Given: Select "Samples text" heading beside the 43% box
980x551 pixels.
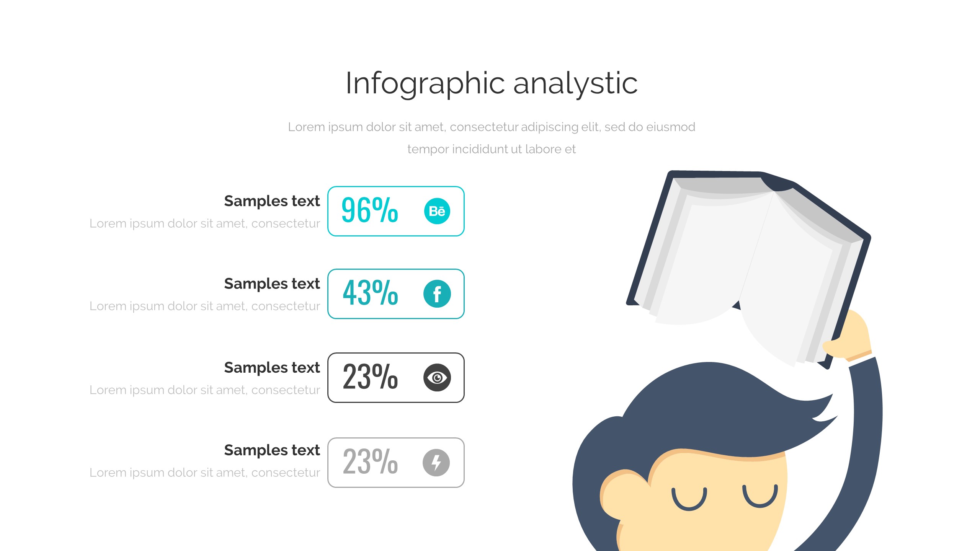Looking at the screenshot, I should (x=272, y=284).
